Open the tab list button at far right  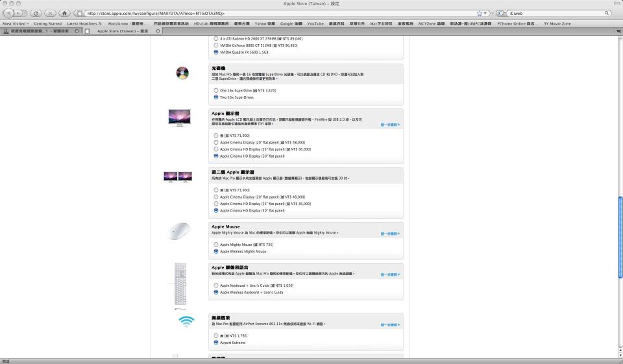point(618,31)
